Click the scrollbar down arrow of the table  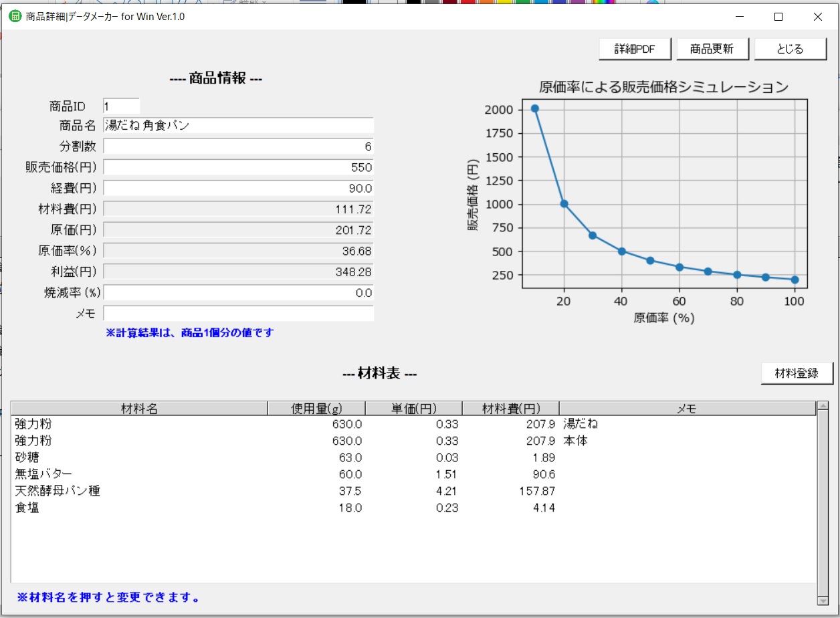click(x=823, y=600)
